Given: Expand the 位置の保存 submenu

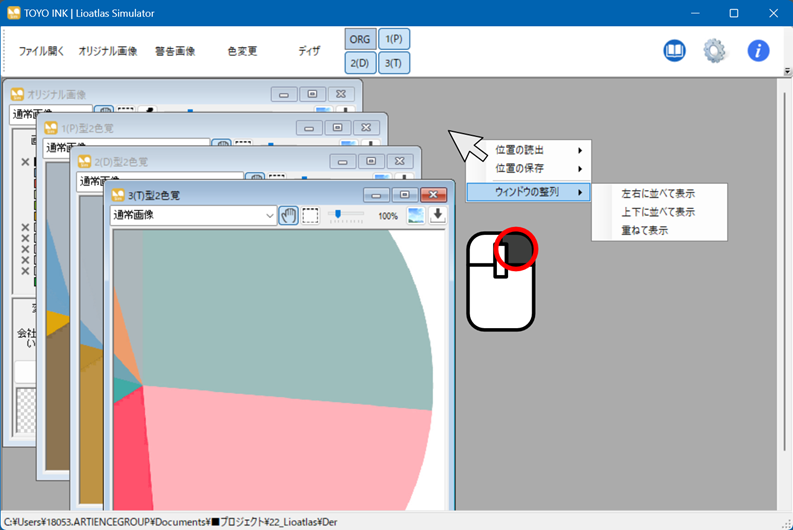Looking at the screenshot, I should pyautogui.click(x=528, y=168).
